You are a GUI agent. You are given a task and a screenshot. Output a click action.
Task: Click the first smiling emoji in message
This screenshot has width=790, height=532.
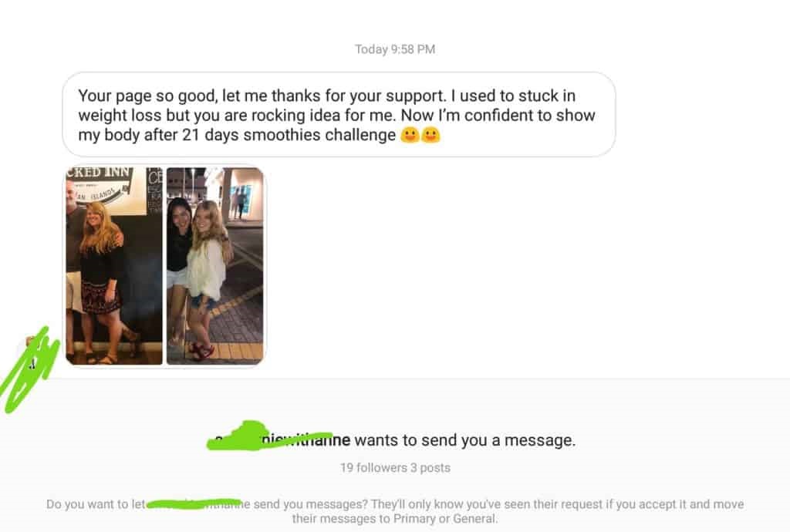410,135
